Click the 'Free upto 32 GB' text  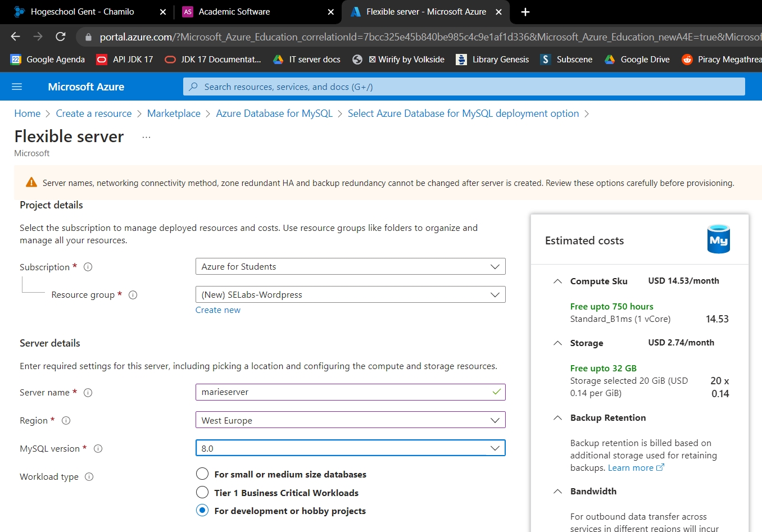coord(603,369)
